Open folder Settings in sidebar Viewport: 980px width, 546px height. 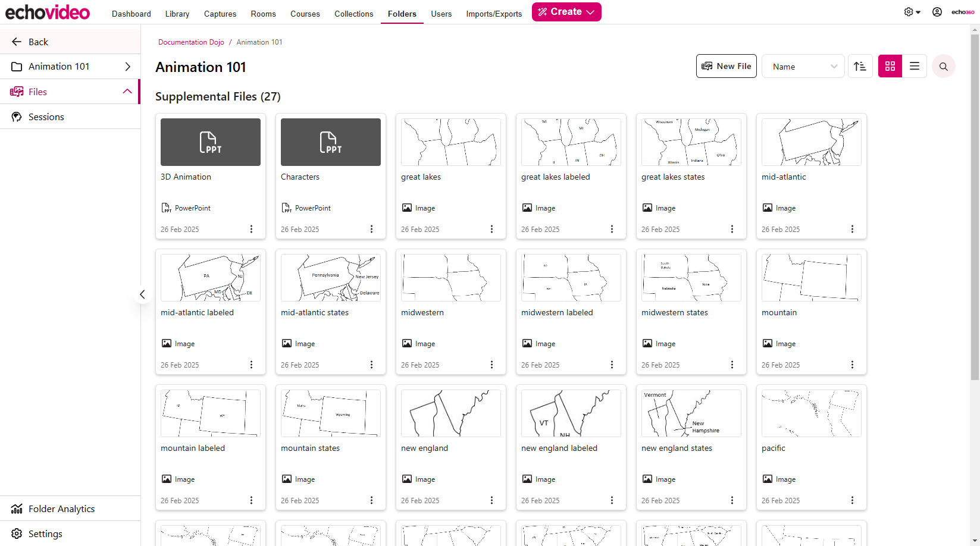(x=70, y=534)
